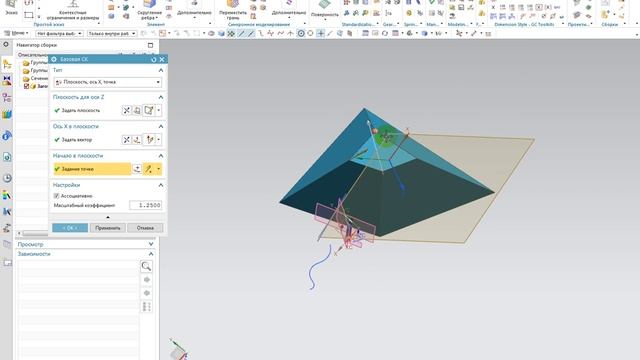Open the point method dropdown arrow beside Задание точки
The height and width of the screenshot is (360, 640).
(159, 169)
